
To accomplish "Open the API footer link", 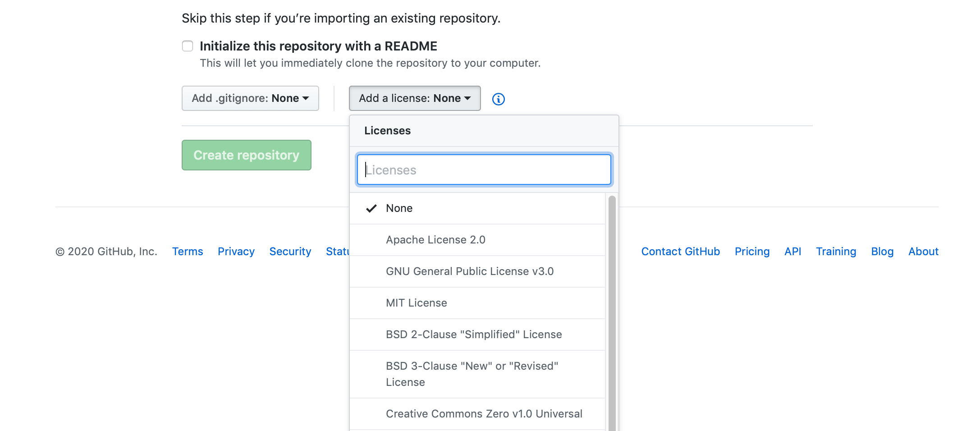I will click(x=793, y=252).
